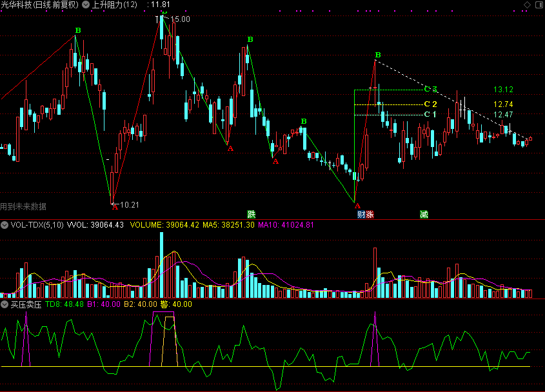Click the 10.21 low price marker

(130, 204)
